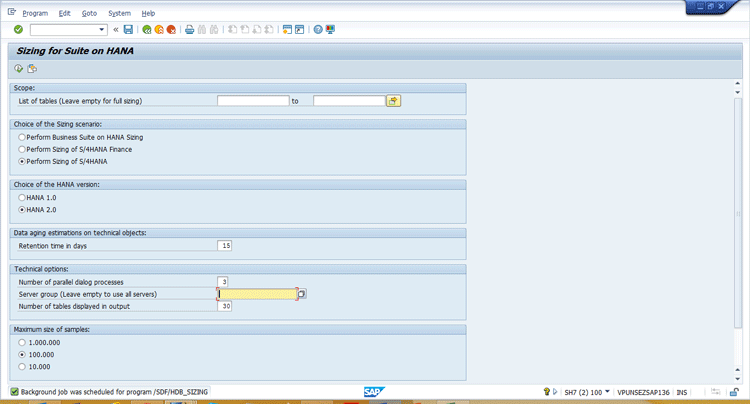Click the vertical scrollbar track
Viewport: 750px width, 404px height.
tap(738, 229)
